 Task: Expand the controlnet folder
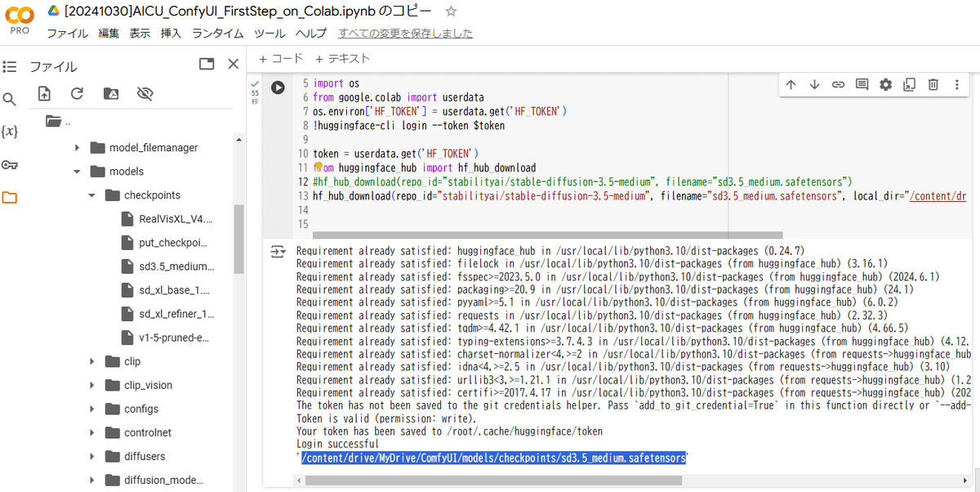[x=92, y=432]
